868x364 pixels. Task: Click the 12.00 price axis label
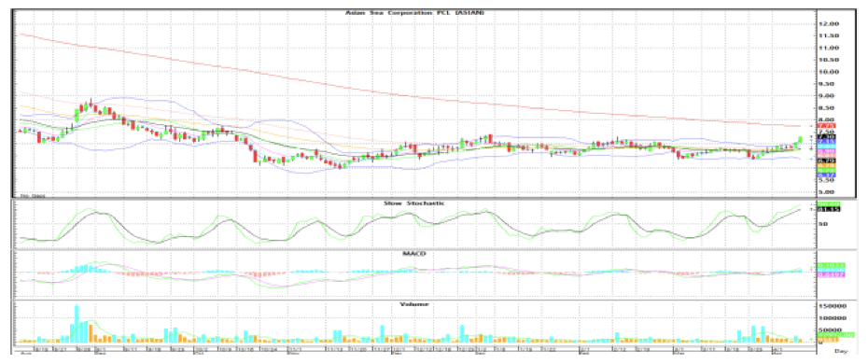click(829, 23)
